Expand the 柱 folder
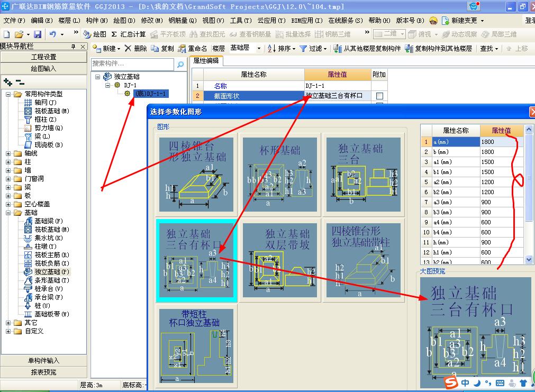Screen dimensions: 535x392 pyautogui.click(x=8, y=162)
